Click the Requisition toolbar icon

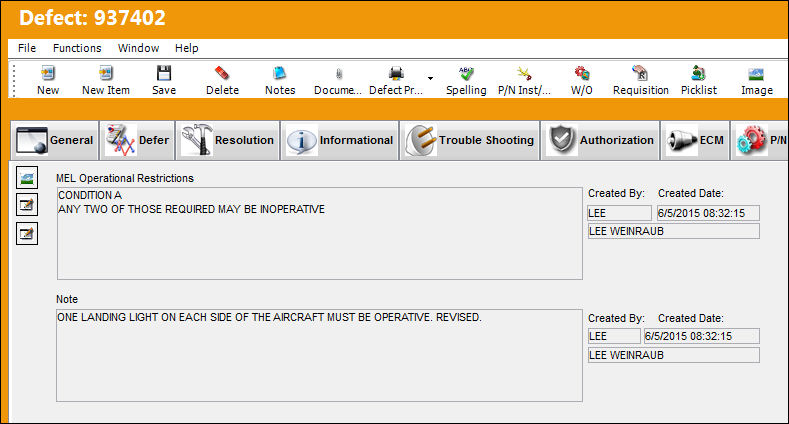pos(641,80)
